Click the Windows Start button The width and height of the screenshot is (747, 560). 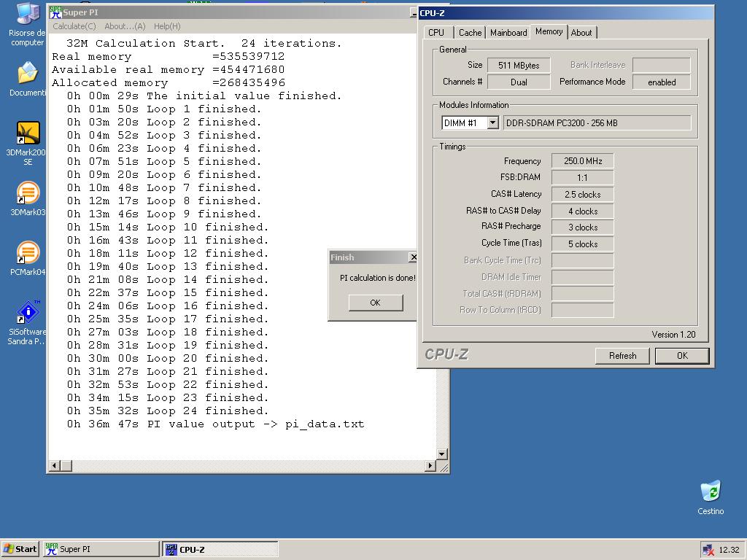[x=20, y=549]
